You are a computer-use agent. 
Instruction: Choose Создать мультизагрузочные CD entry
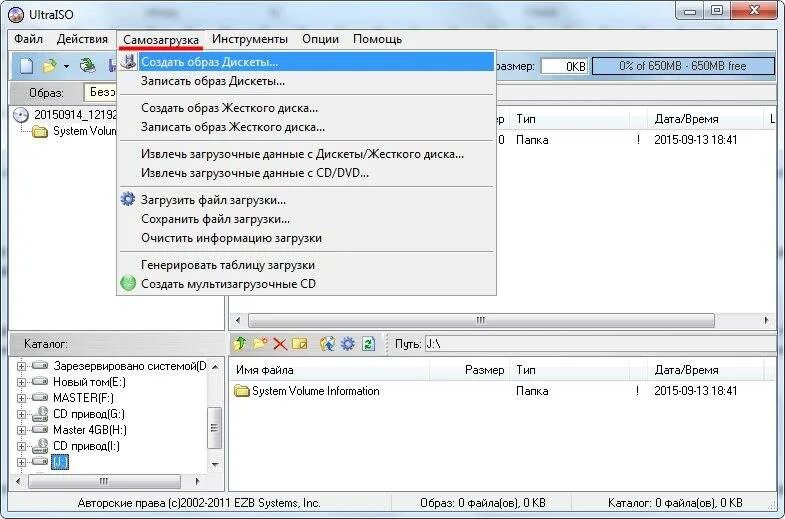[x=306, y=284]
